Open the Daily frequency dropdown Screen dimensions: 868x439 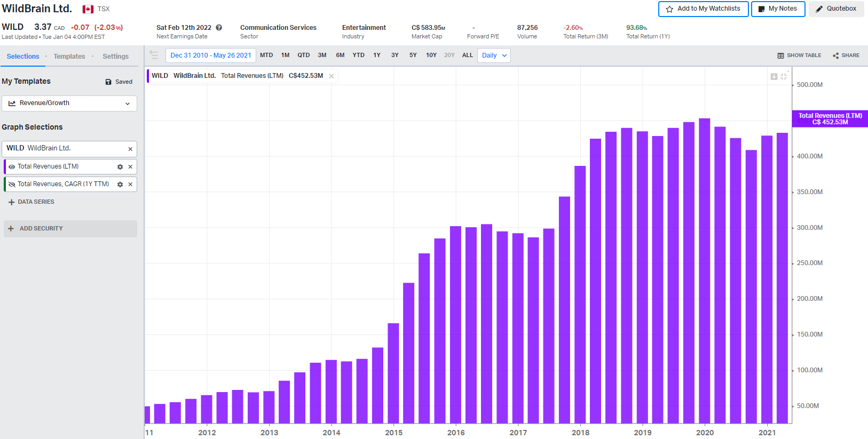pos(494,55)
